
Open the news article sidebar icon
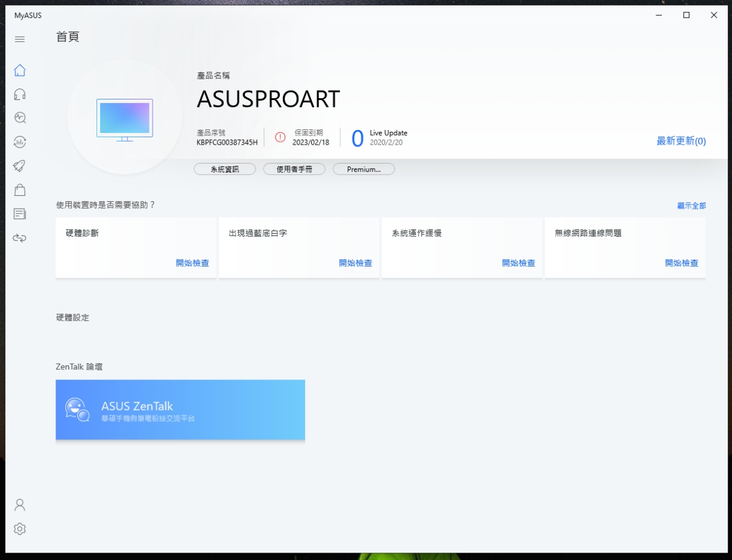pos(20,214)
